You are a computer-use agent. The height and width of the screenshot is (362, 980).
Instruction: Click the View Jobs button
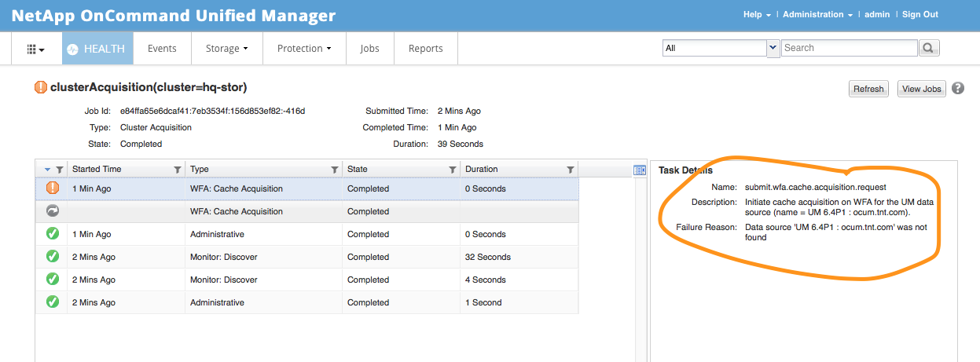tap(921, 89)
